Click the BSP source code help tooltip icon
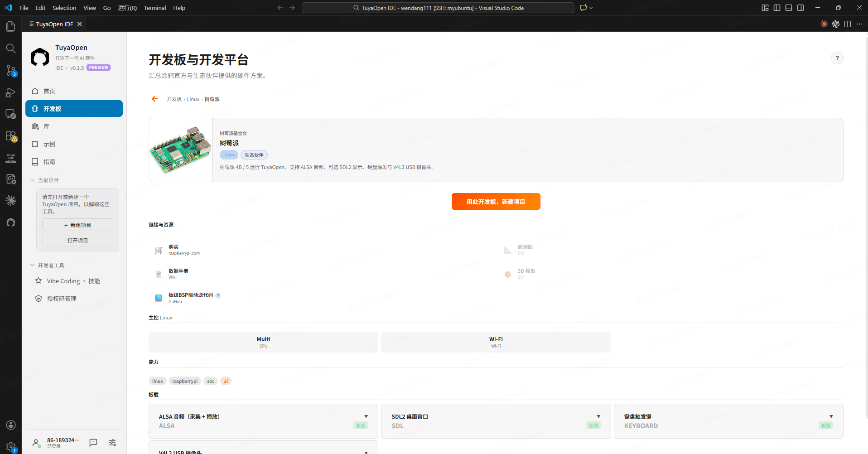 click(218, 295)
